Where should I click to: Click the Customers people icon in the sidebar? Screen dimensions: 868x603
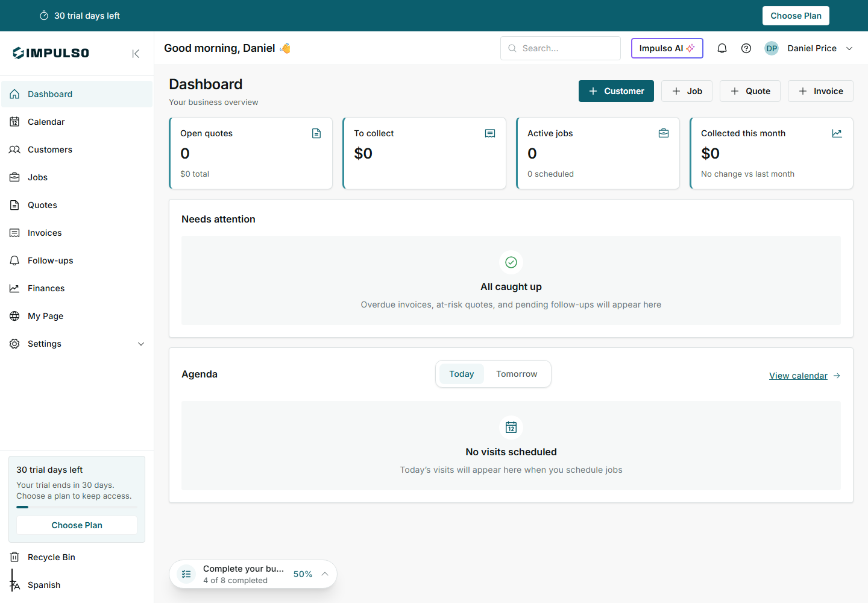point(14,150)
